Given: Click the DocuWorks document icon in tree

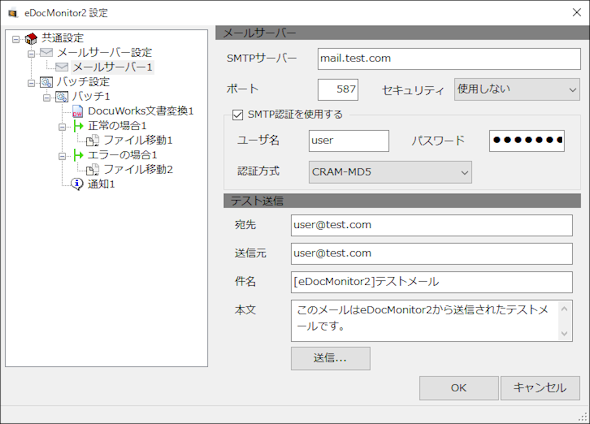Looking at the screenshot, I should click(77, 111).
